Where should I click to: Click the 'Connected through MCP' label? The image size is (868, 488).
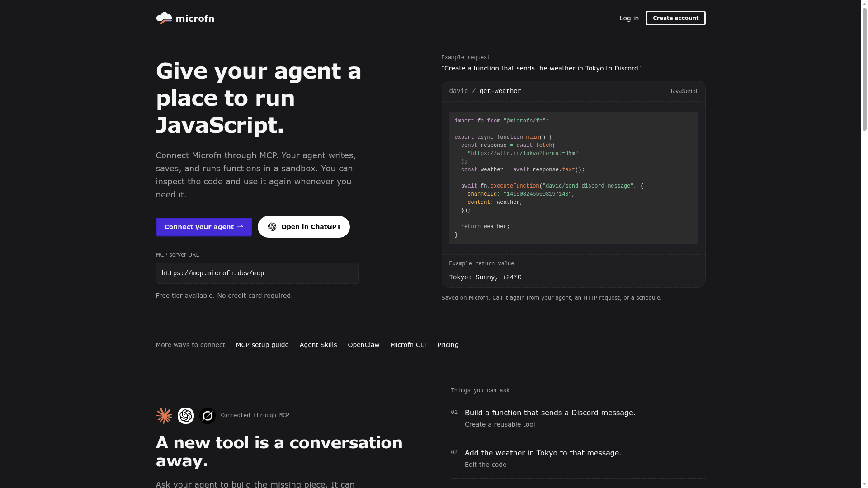(x=255, y=416)
